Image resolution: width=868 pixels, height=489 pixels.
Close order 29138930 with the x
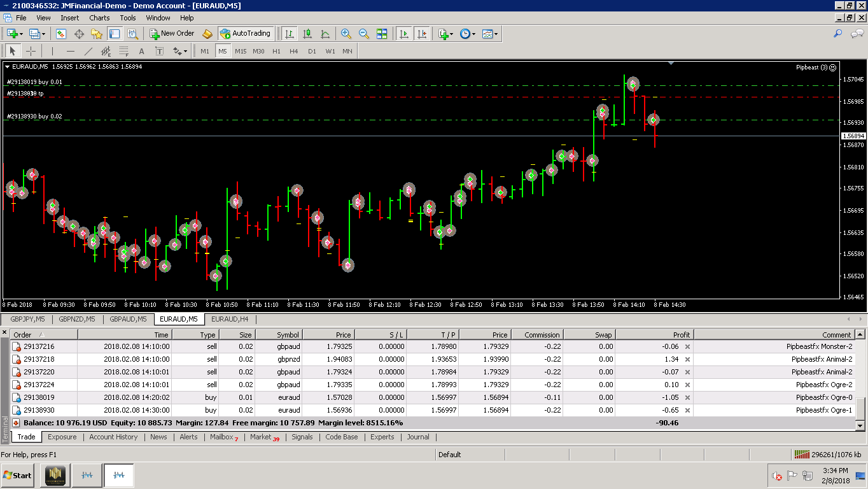click(x=687, y=410)
